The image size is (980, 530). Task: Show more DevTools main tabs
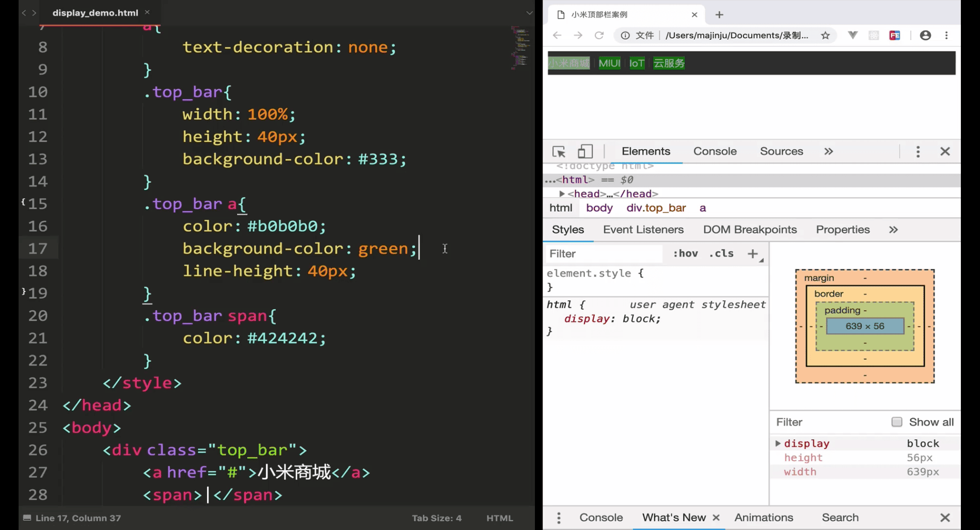[x=829, y=151]
